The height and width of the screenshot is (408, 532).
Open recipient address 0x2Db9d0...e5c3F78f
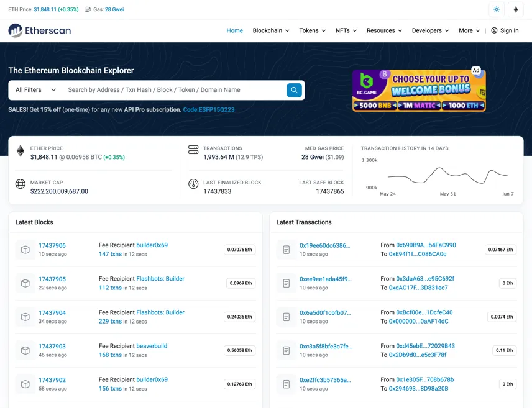point(418,355)
